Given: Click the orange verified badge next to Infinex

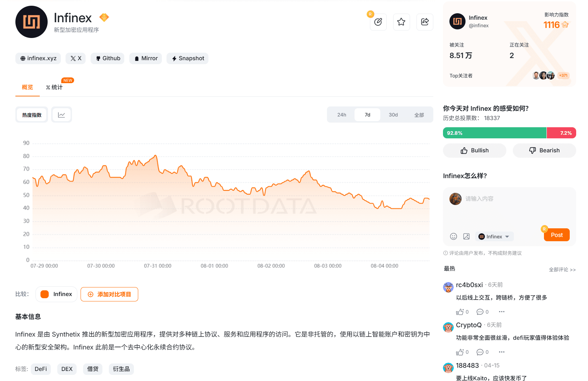Looking at the screenshot, I should (104, 17).
